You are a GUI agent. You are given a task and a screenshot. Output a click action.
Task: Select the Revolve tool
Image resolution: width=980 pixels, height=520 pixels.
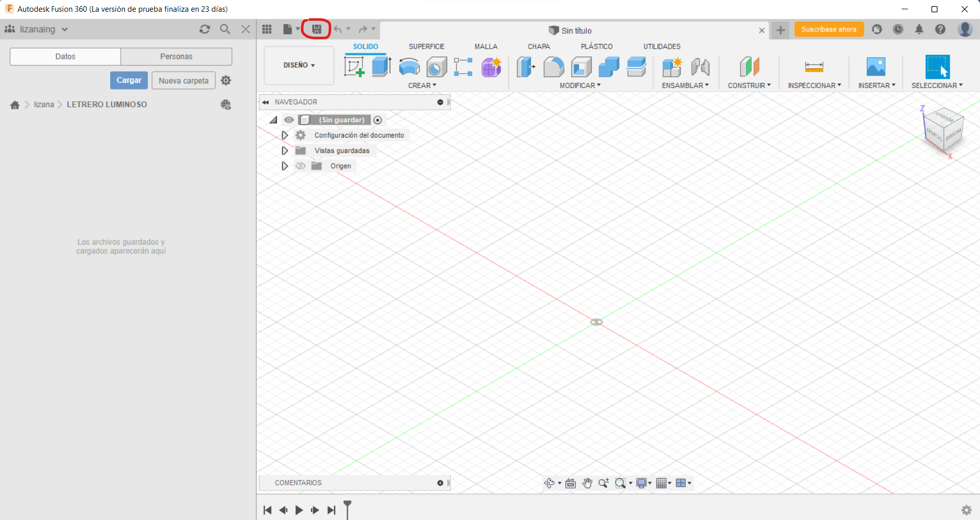409,67
